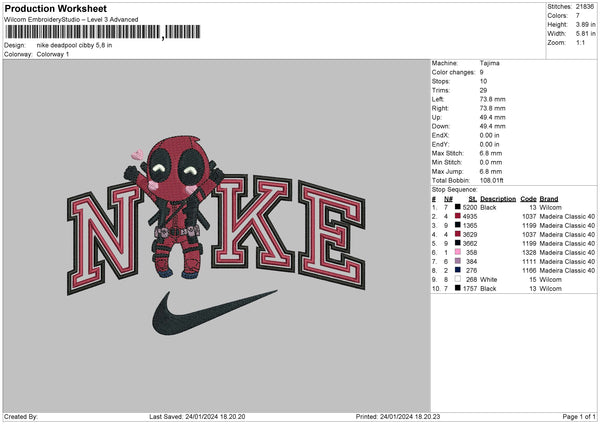Click the Machine value 'Tajima'
The width and height of the screenshot is (600, 424).
click(489, 63)
